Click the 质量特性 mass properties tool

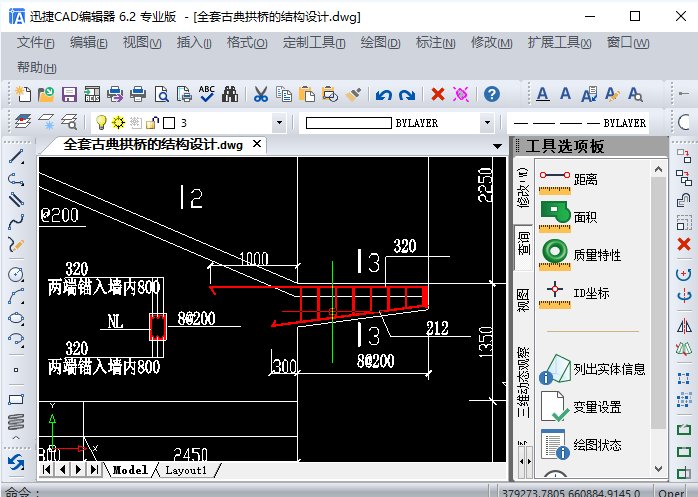(x=580, y=255)
